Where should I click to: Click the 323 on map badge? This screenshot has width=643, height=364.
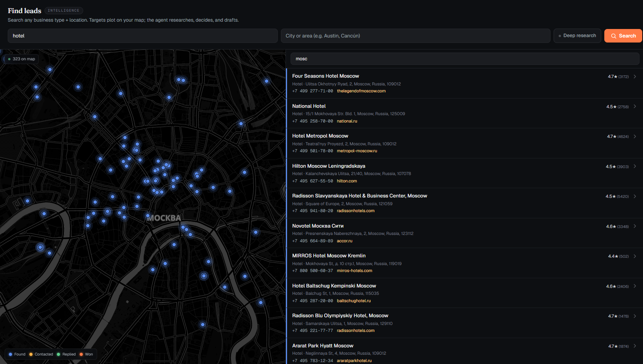(21, 59)
